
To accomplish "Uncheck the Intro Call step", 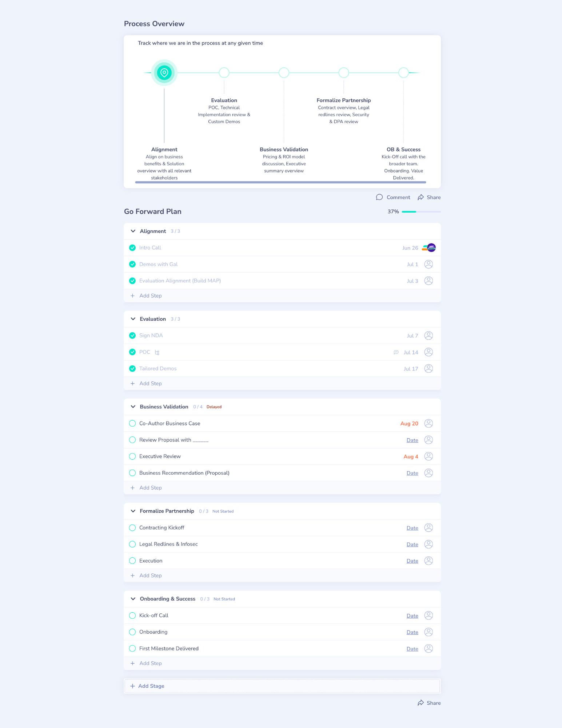I will click(132, 248).
